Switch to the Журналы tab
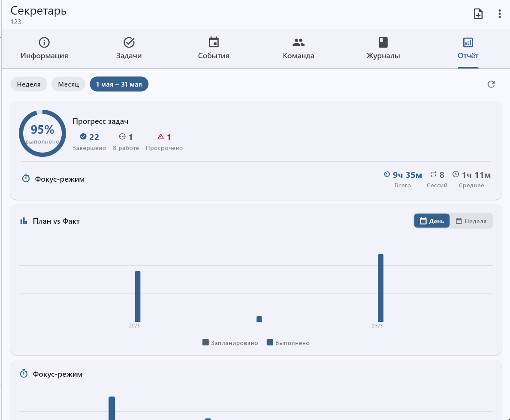510x420 pixels. pos(383,49)
